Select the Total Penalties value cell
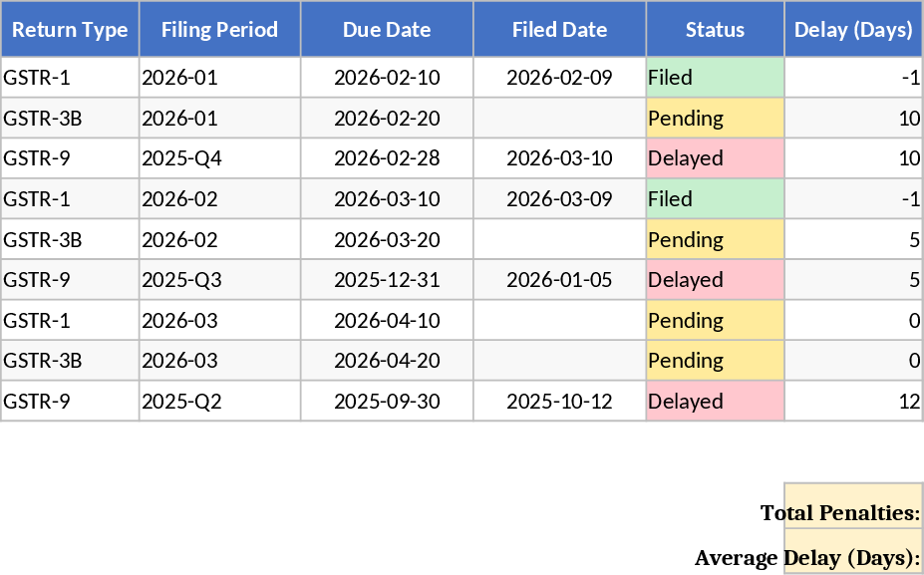 (853, 506)
